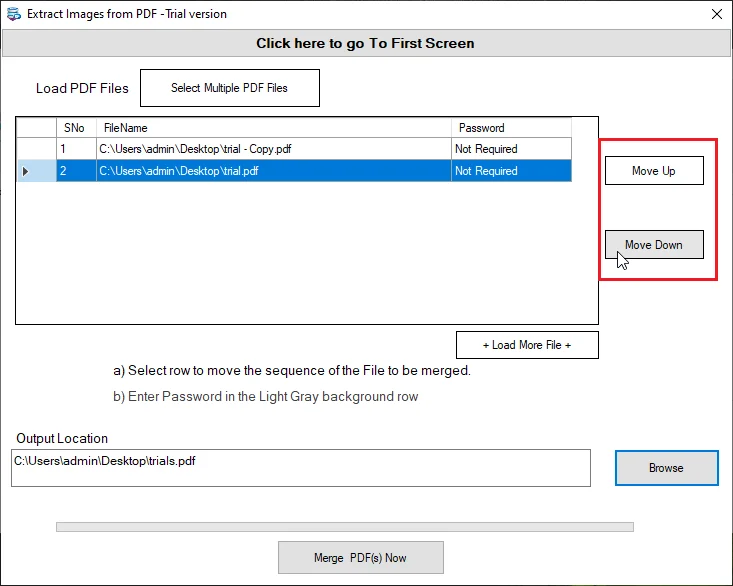The image size is (733, 586).
Task: Click '+ Load More File +' button
Action: point(527,345)
